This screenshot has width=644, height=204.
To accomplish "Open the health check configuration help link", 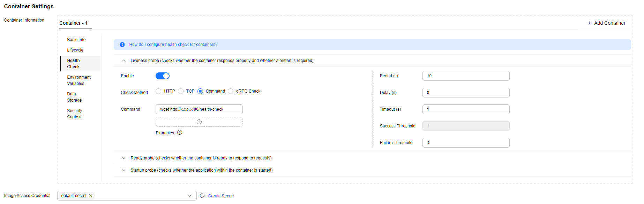I will tap(173, 45).
